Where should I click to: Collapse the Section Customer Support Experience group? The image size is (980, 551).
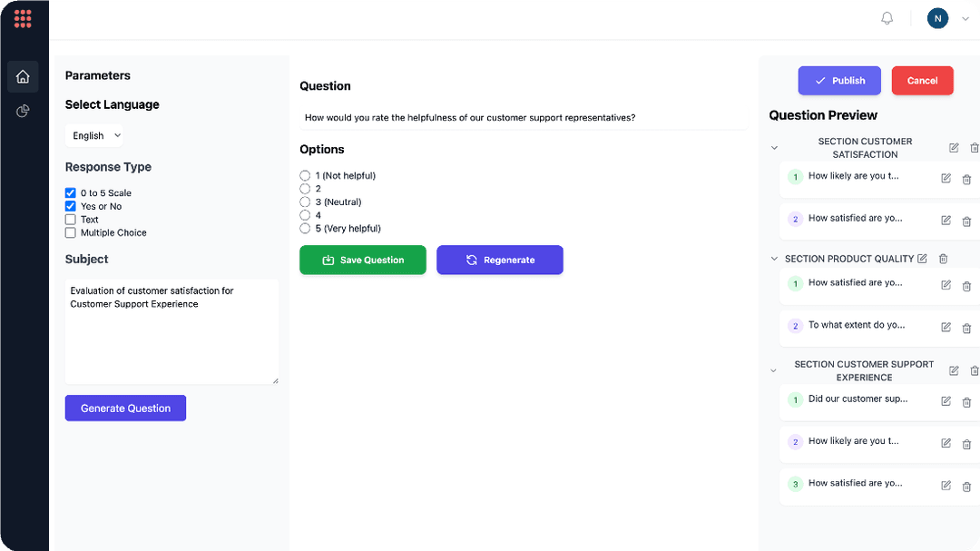point(774,370)
